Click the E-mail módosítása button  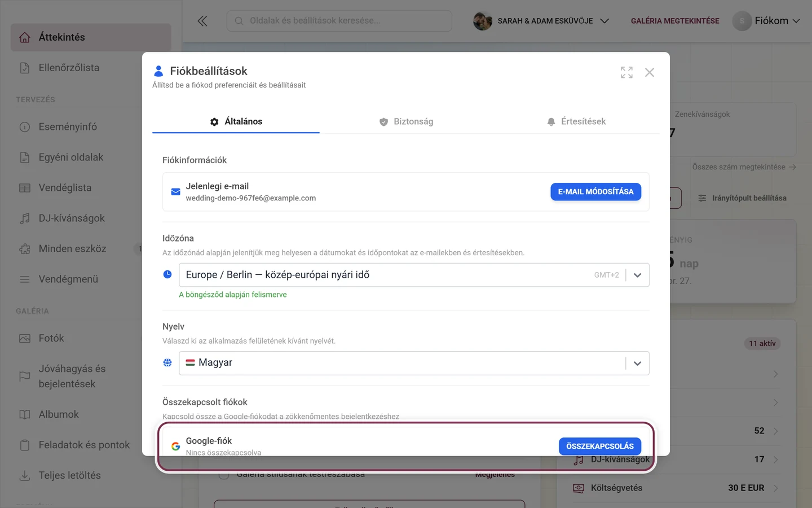pyautogui.click(x=595, y=192)
